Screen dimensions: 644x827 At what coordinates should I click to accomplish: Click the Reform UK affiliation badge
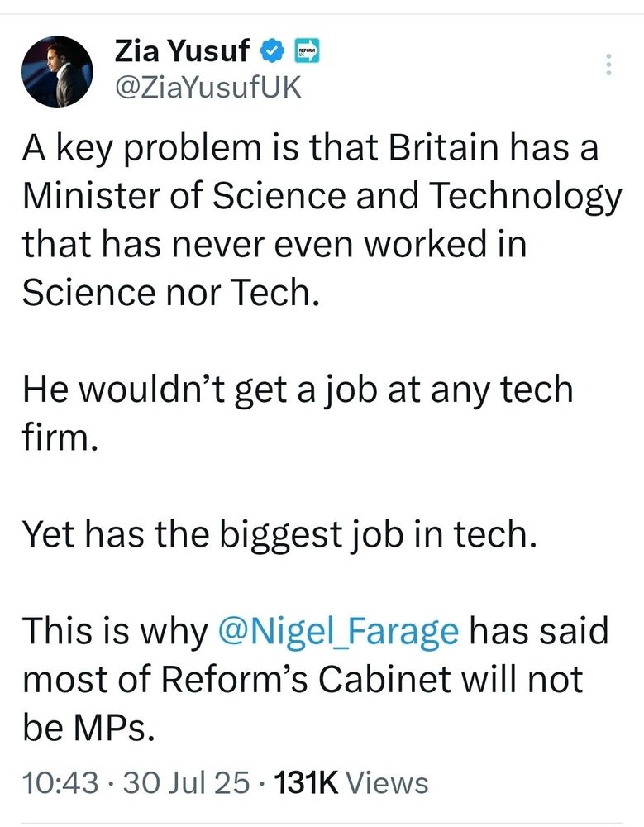point(307,52)
